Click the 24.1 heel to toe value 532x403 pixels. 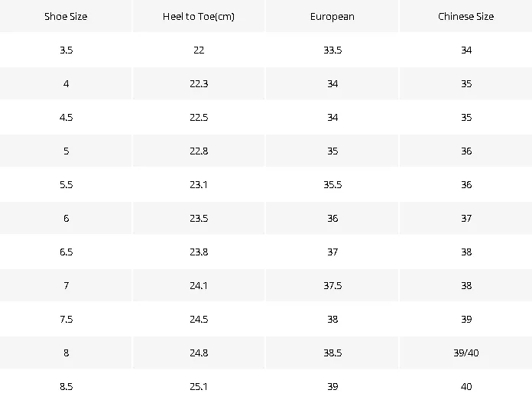(x=199, y=285)
